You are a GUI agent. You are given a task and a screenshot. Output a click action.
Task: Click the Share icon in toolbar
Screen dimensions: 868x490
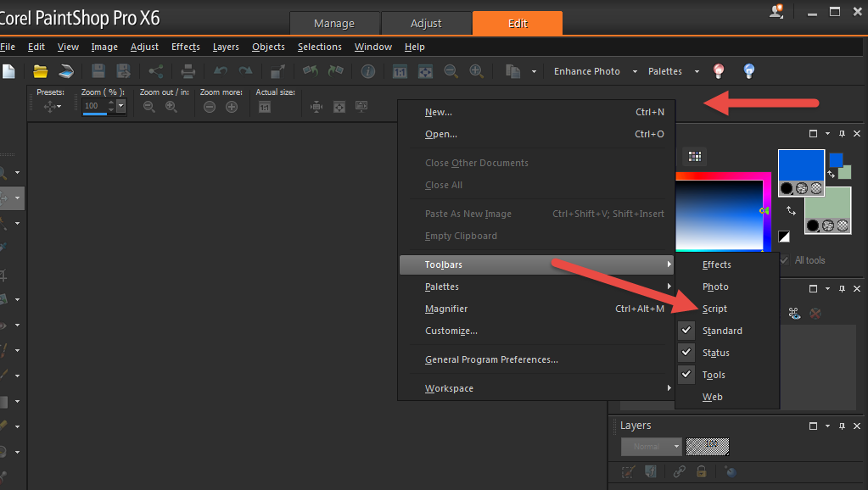tap(156, 71)
